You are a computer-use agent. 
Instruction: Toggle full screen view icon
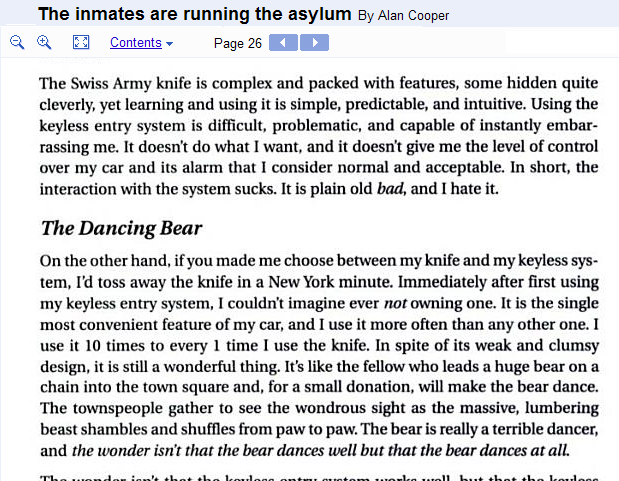click(82, 42)
